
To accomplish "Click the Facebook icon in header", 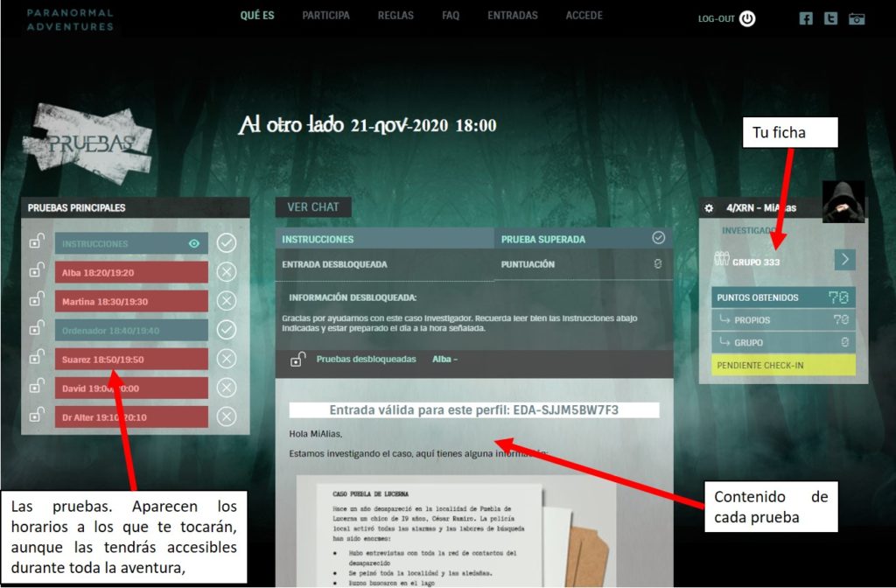I will point(806,18).
